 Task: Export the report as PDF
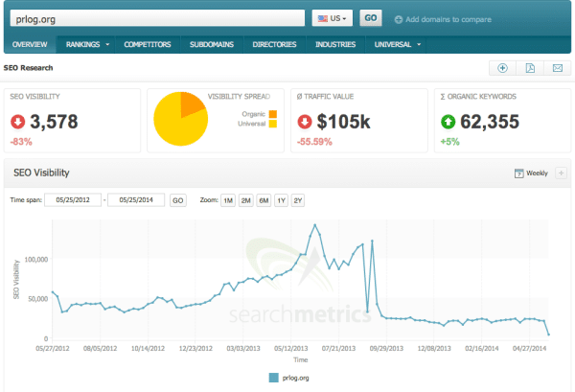click(x=530, y=68)
